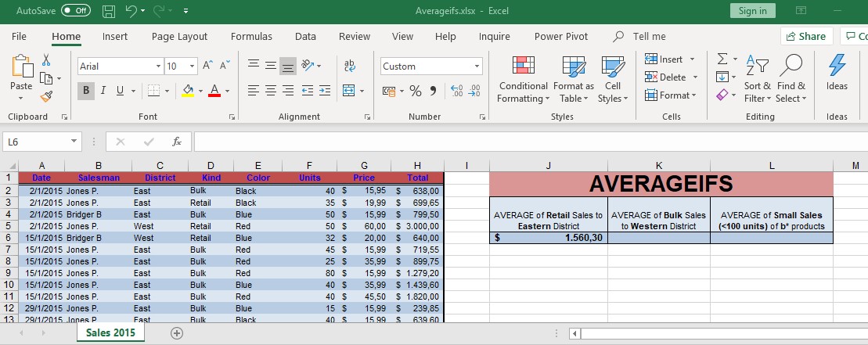The height and width of the screenshot is (345, 868).
Task: Click the yellow Fill Color swatch
Action: coord(188,91)
